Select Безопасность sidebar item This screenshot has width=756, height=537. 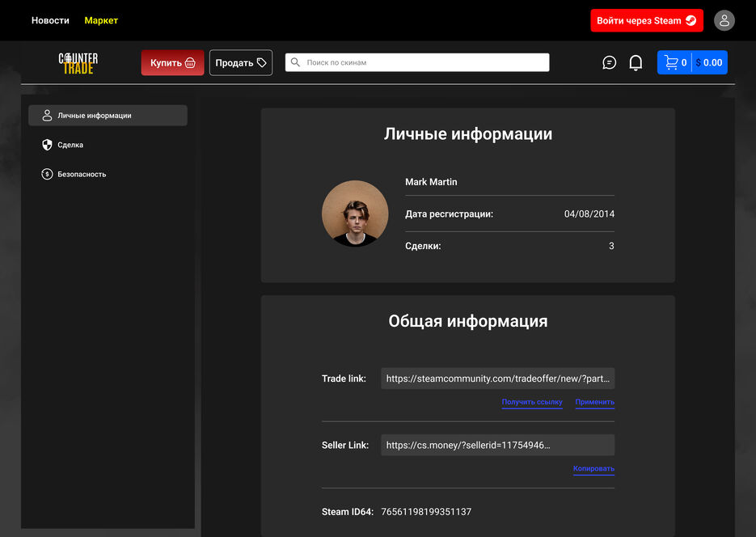pyautogui.click(x=108, y=174)
